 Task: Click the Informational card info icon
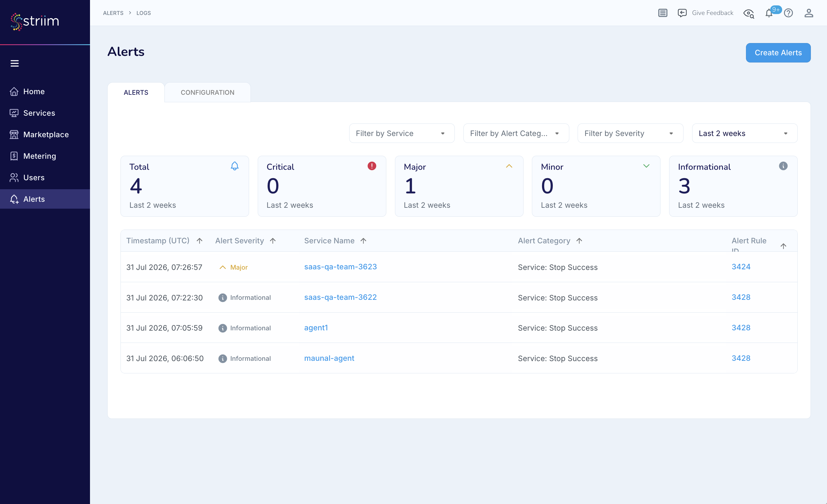pyautogui.click(x=783, y=166)
